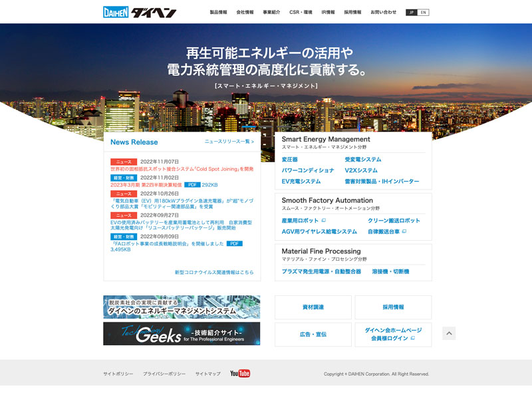Select the JP language option
The width and height of the screenshot is (532, 399).
pos(412,12)
